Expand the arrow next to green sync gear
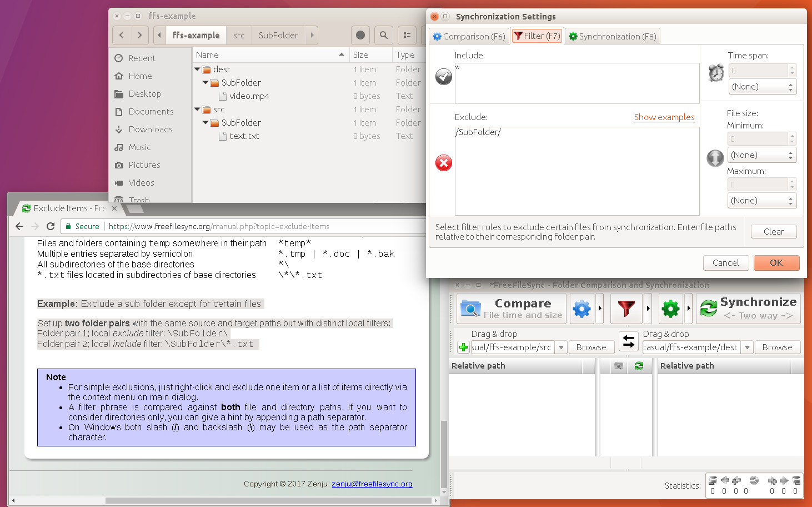 point(689,309)
